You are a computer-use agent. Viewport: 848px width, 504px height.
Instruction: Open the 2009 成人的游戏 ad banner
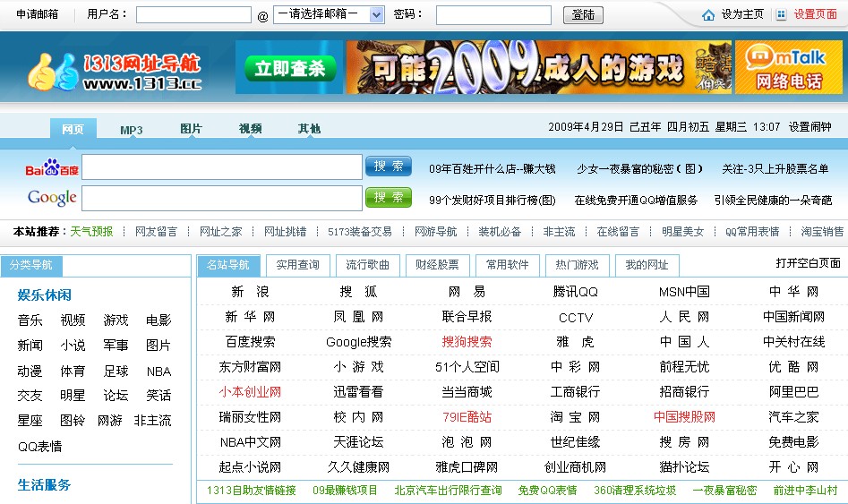(x=538, y=67)
